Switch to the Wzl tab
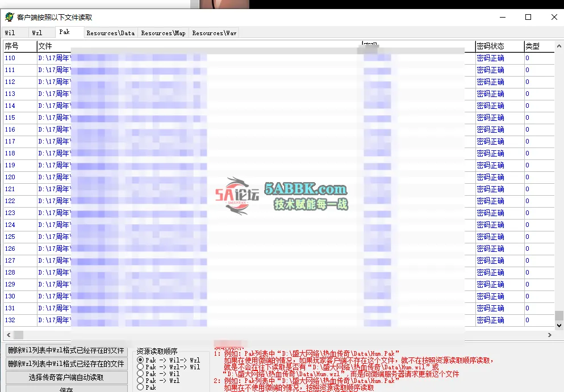 pos(41,33)
